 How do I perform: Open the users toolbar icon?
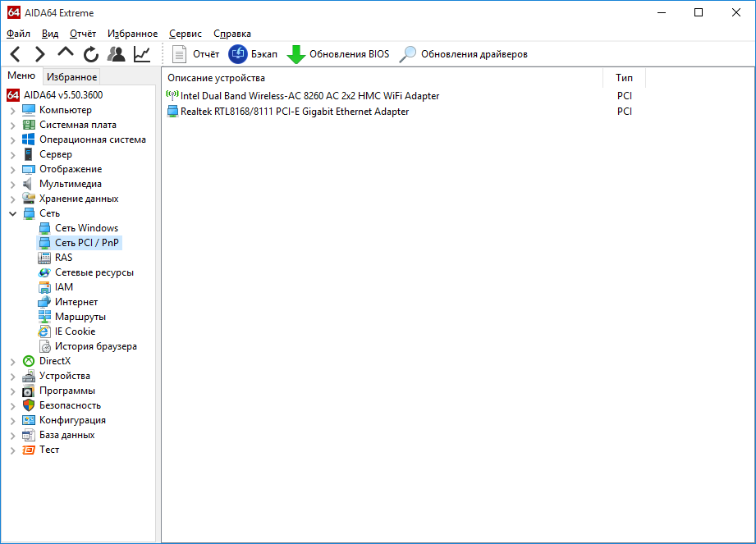coord(117,54)
